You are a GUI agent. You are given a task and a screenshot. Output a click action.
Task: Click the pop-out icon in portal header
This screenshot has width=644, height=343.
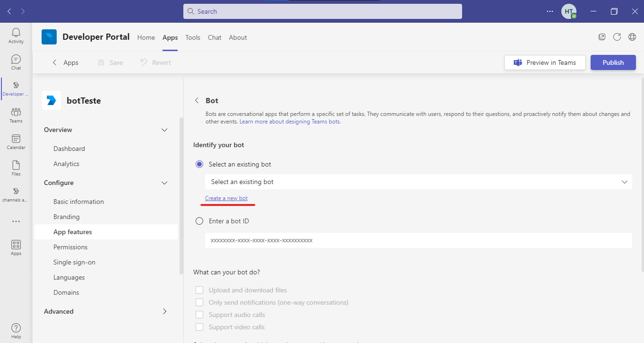point(601,37)
